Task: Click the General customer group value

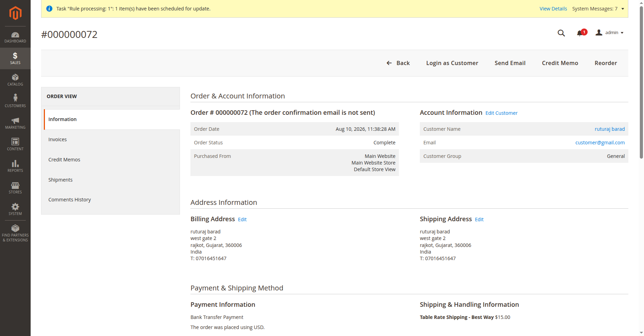Action: 616,156
